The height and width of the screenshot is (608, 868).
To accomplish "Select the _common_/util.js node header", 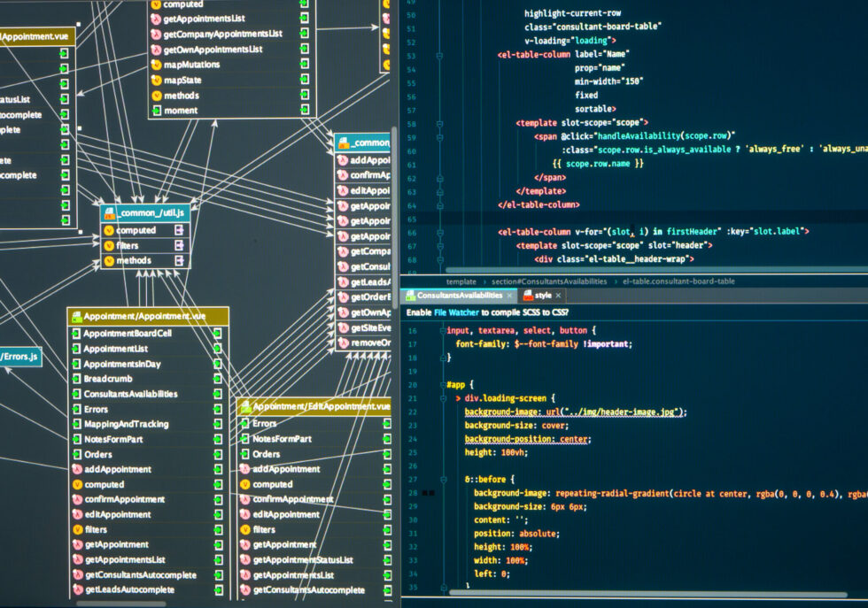I will [145, 213].
